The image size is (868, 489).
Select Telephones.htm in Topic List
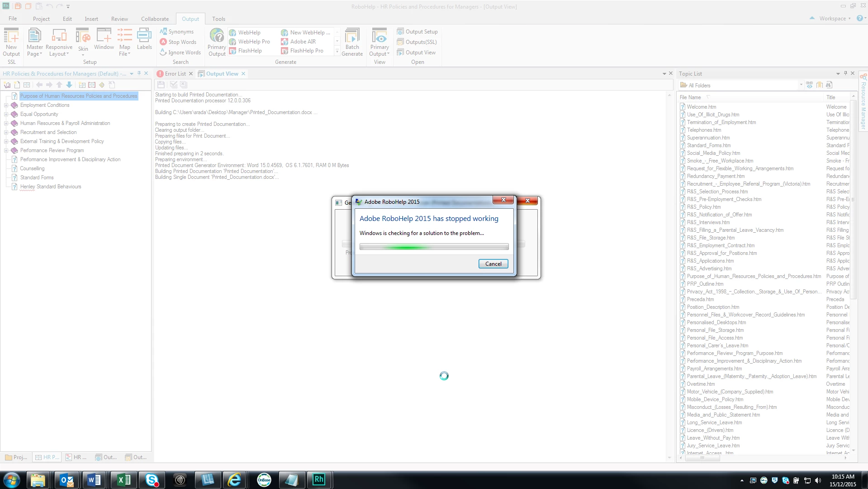pyautogui.click(x=704, y=130)
